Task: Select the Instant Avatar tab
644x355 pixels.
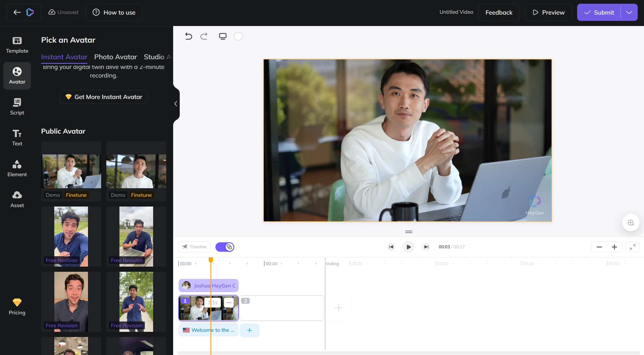Action: click(64, 57)
